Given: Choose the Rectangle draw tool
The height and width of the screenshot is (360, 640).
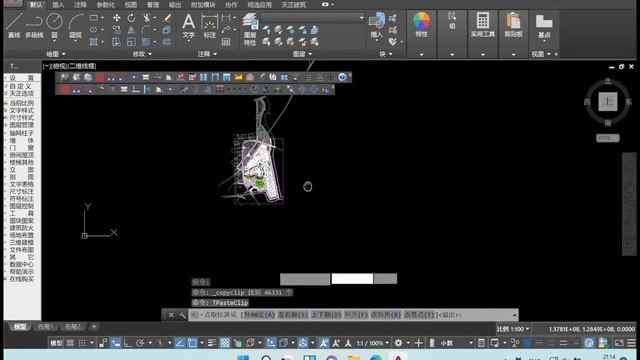Looking at the screenshot, I should 93,18.
